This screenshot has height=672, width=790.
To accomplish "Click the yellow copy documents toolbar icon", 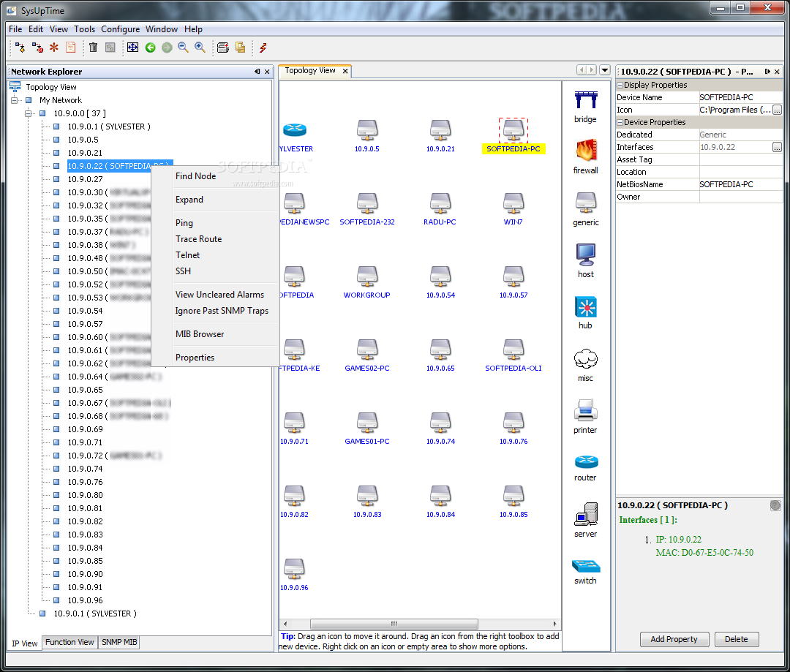I will (241, 48).
